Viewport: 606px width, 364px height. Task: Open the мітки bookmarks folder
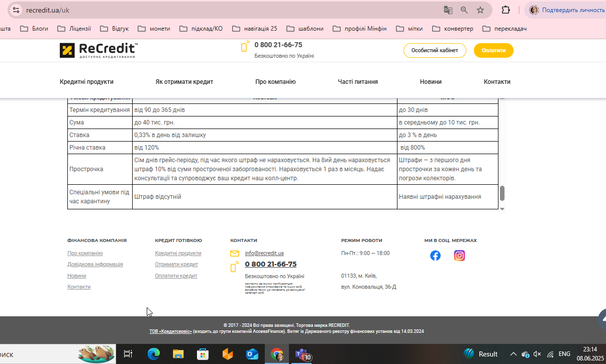(410, 29)
